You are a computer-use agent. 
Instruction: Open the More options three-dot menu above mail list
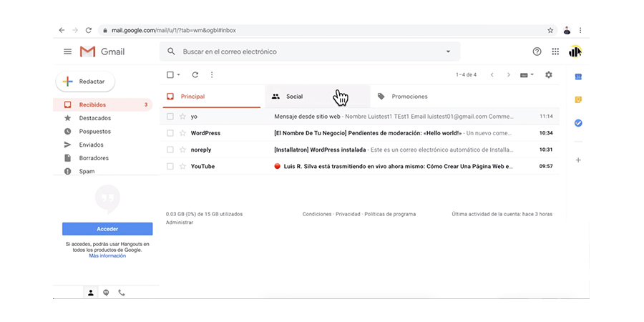(x=212, y=74)
